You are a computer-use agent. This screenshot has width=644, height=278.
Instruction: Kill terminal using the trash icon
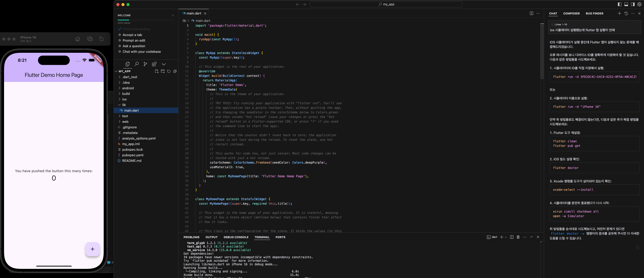[x=518, y=237]
